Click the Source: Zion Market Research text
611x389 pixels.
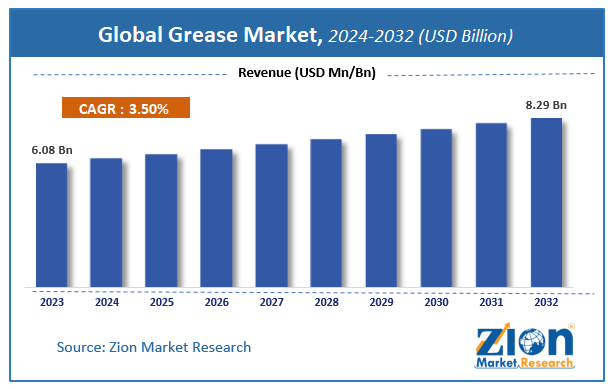click(x=154, y=347)
